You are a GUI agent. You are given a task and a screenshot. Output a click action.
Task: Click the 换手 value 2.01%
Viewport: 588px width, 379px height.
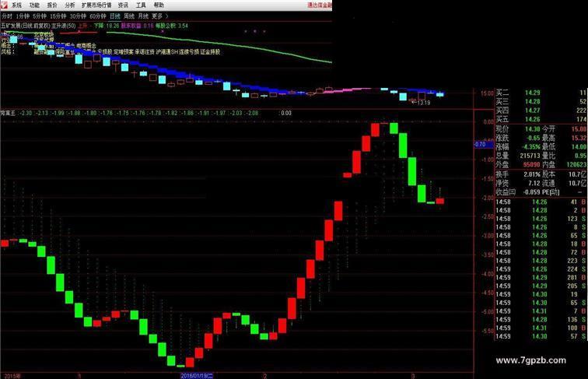click(x=532, y=174)
